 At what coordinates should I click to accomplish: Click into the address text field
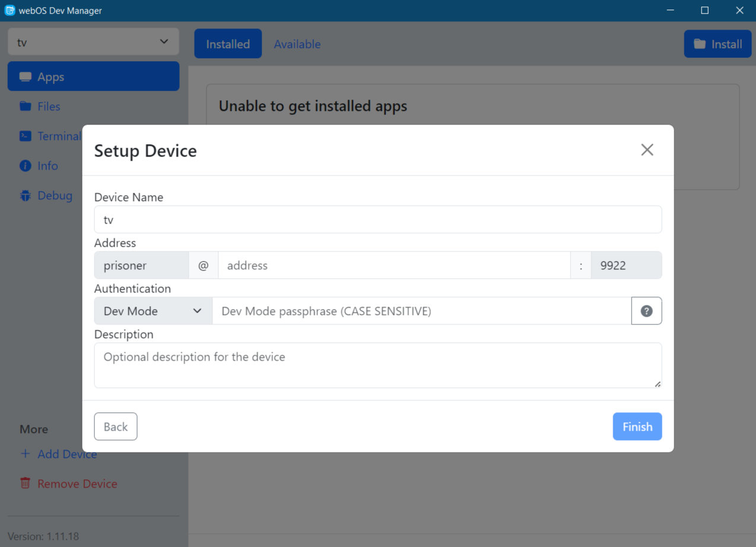[x=394, y=265]
